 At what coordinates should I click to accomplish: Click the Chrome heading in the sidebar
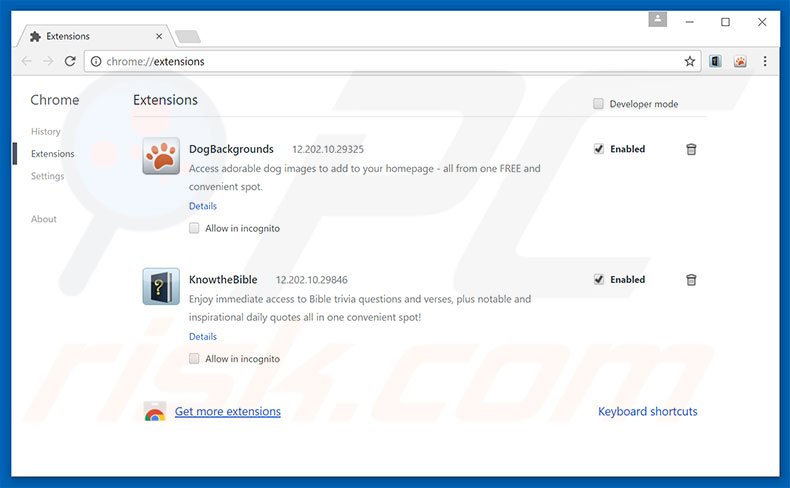tap(55, 100)
